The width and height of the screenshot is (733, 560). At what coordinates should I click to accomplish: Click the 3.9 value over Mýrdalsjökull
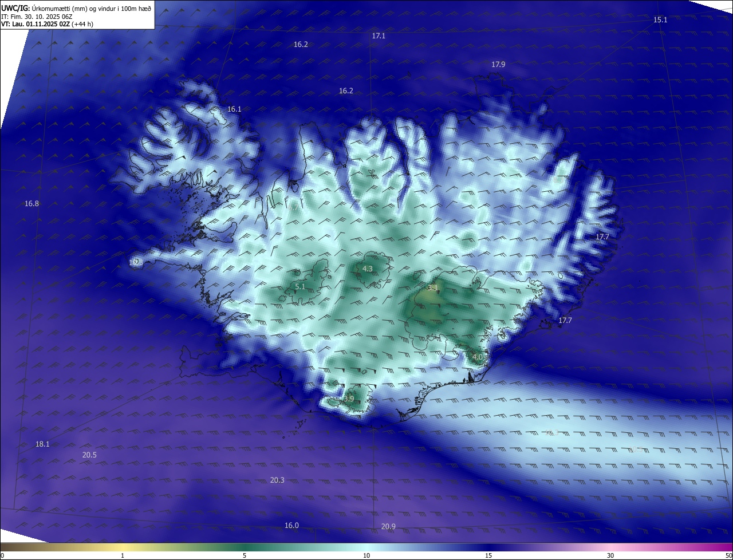pyautogui.click(x=349, y=398)
